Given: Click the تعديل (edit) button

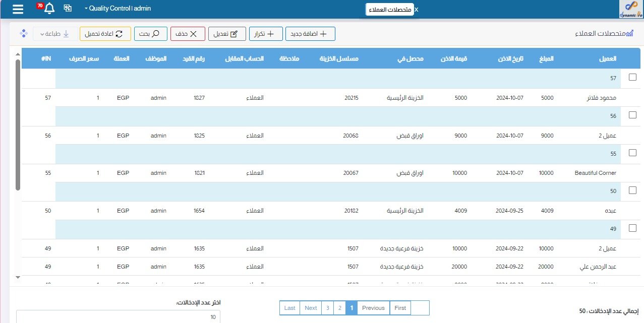Looking at the screenshot, I should [x=227, y=34].
